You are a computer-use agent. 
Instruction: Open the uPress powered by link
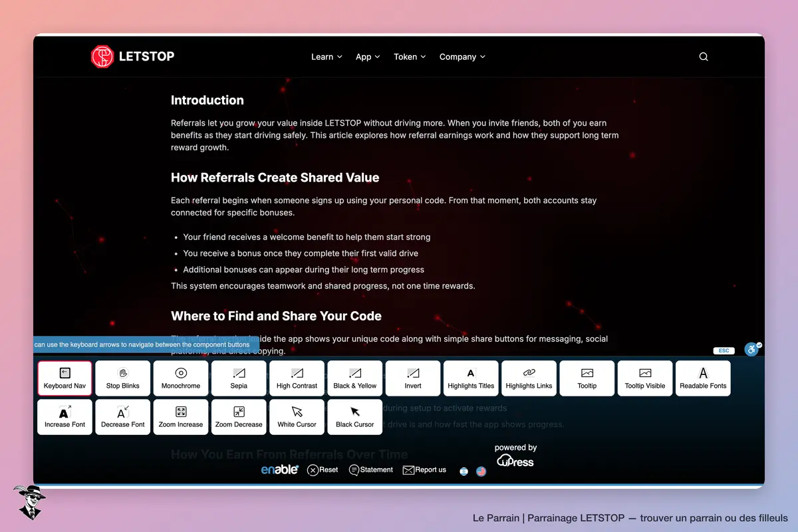(x=515, y=456)
